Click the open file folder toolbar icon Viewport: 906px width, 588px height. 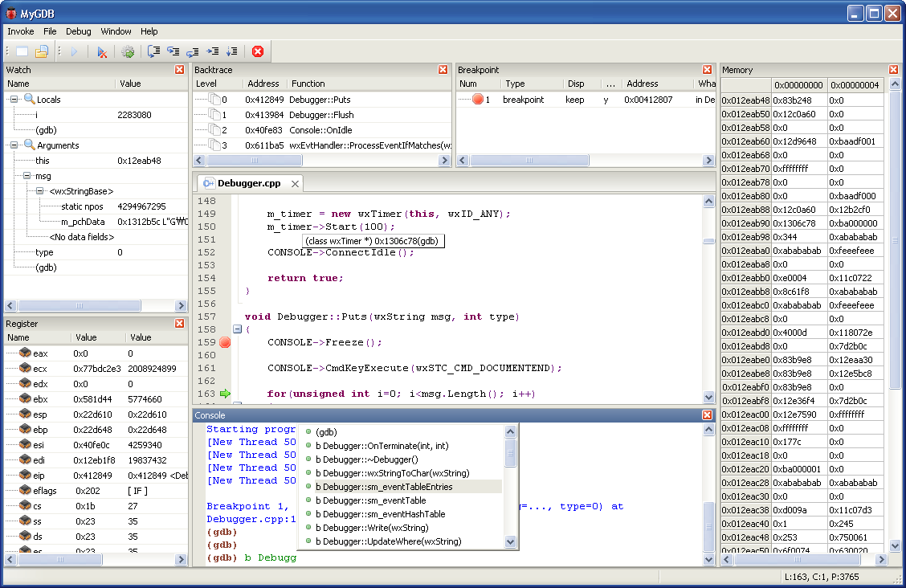pos(42,51)
